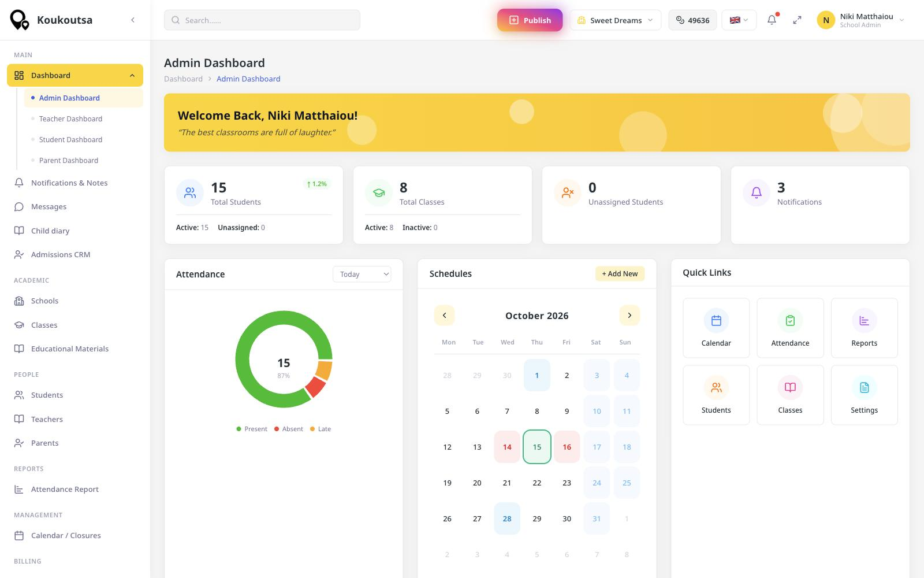Go to next month in calendar
This screenshot has width=924, height=578.
coord(629,316)
